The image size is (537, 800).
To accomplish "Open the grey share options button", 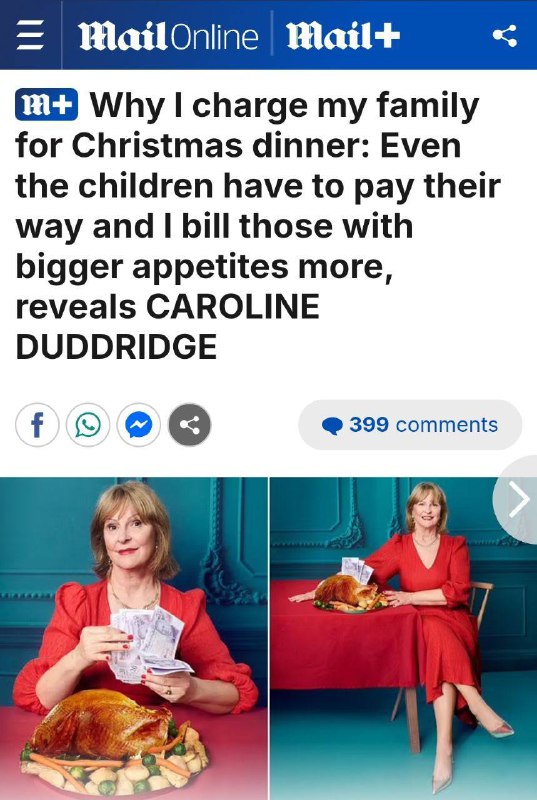I will (190, 425).
